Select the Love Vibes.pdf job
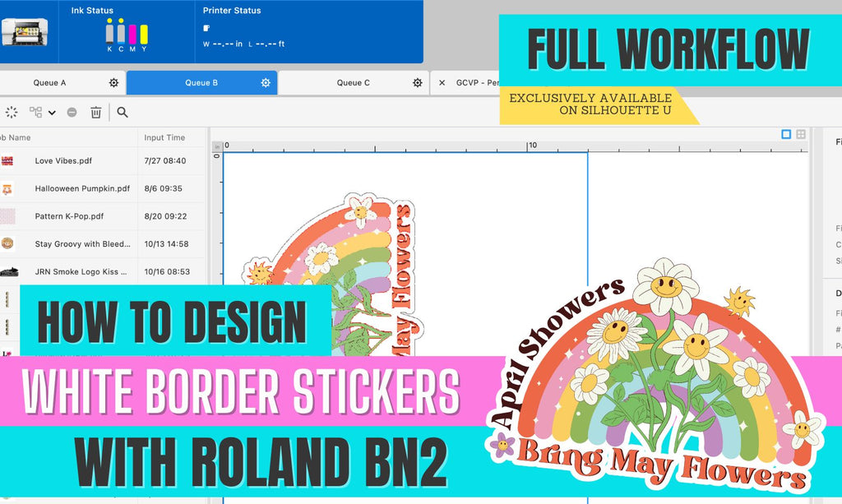842x504 pixels. 63,160
